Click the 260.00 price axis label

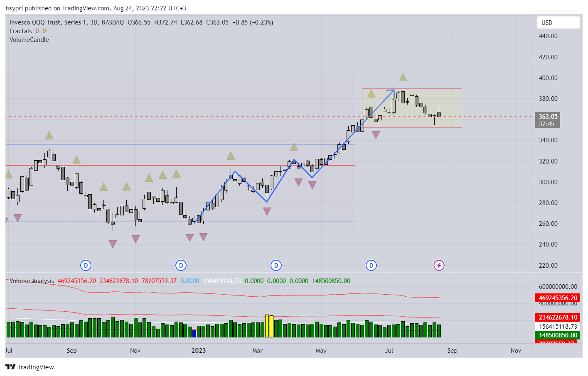coord(548,223)
